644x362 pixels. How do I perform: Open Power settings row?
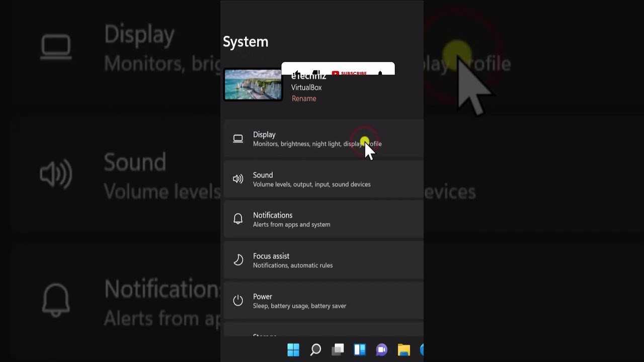pyautogui.click(x=324, y=301)
